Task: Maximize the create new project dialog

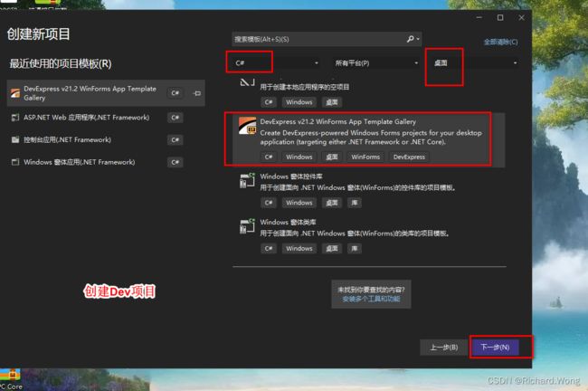Action: pyautogui.click(x=500, y=17)
